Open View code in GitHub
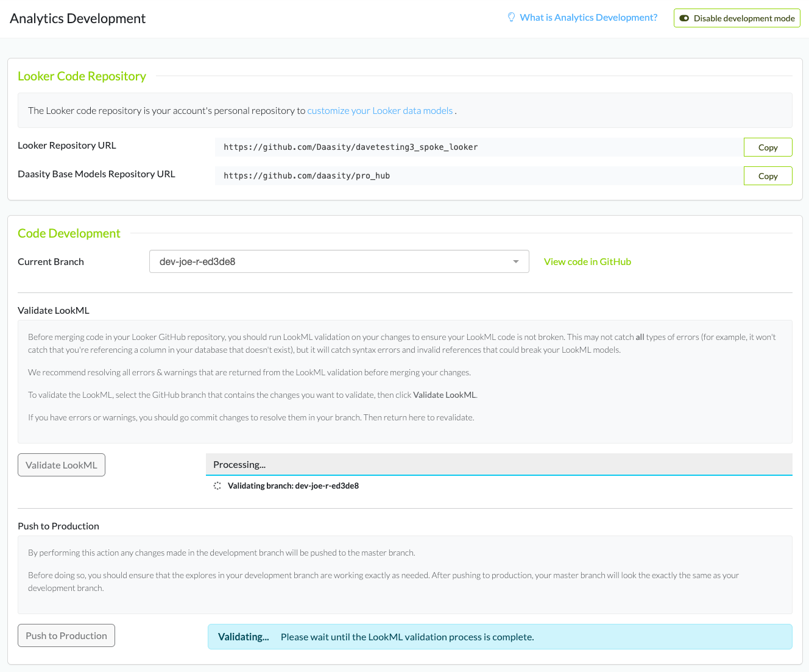The height and width of the screenshot is (672, 809). 587,262
